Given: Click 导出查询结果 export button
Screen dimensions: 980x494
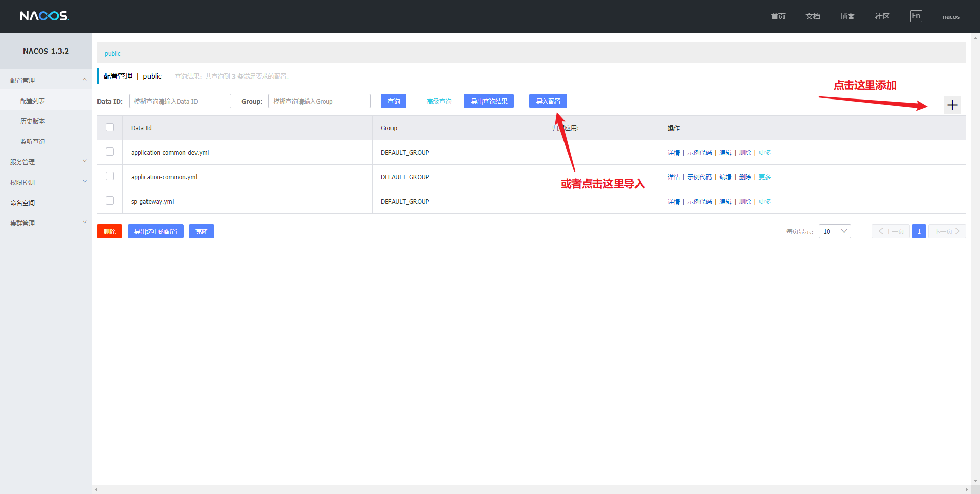Looking at the screenshot, I should (489, 101).
